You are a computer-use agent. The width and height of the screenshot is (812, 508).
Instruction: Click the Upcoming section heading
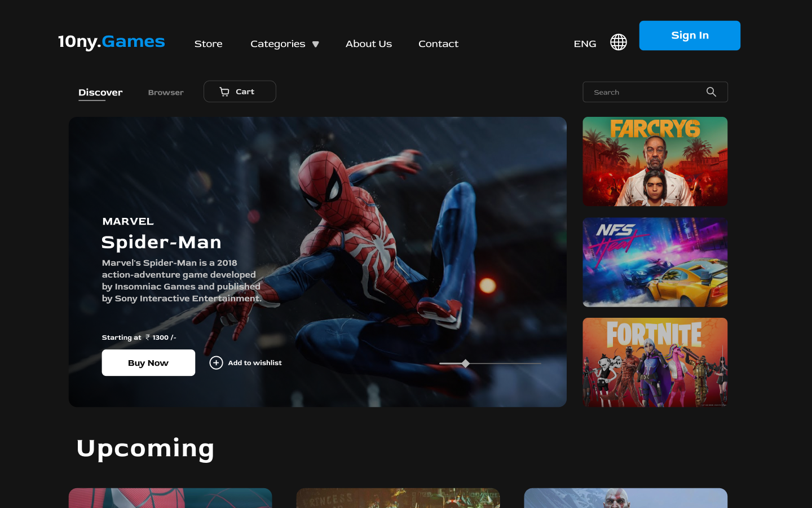(145, 449)
